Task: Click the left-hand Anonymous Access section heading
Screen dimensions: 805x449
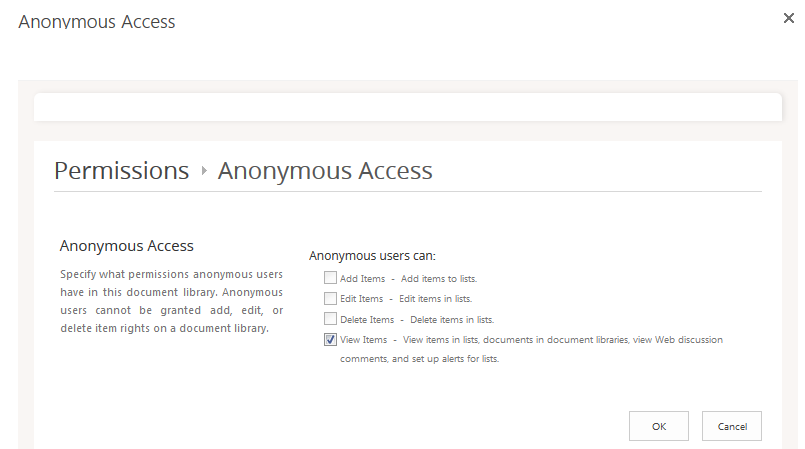Action: [x=126, y=245]
